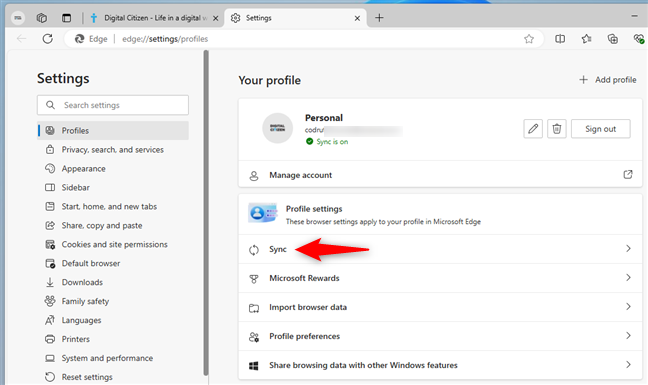Screen dimensions: 648x385
Task: Open Privacy, search, and services settings
Action: [x=113, y=150]
